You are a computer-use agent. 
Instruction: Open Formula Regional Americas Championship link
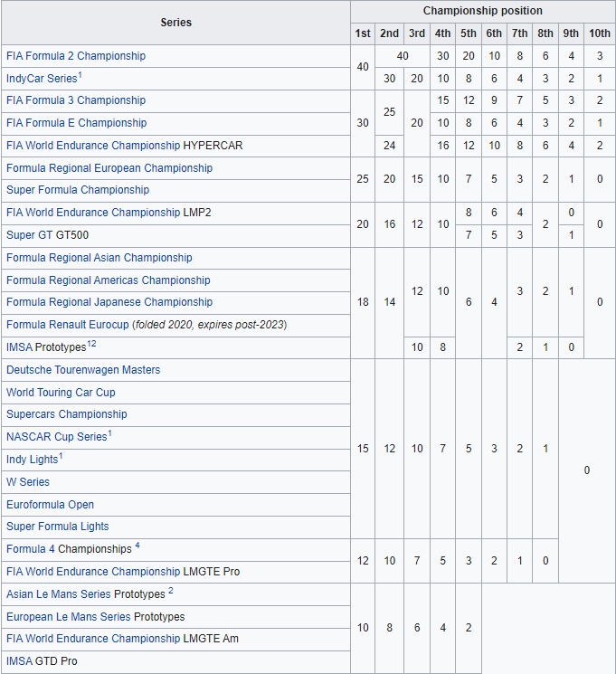coord(109,280)
